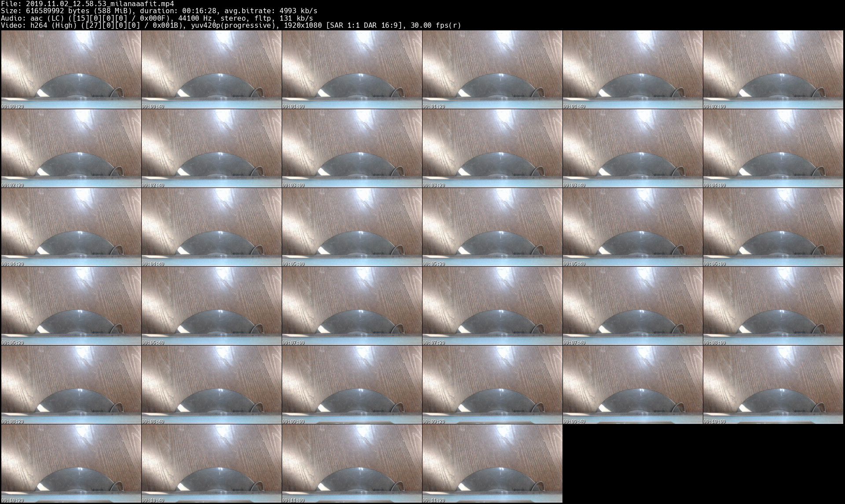
Task: Click the file name line 2019.11.02_12.58.53_milanaaafit.mp4
Action: coord(88,4)
